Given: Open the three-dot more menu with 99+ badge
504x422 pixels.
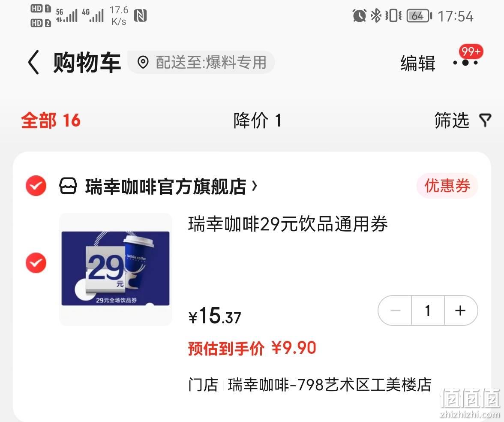Looking at the screenshot, I should (465, 63).
